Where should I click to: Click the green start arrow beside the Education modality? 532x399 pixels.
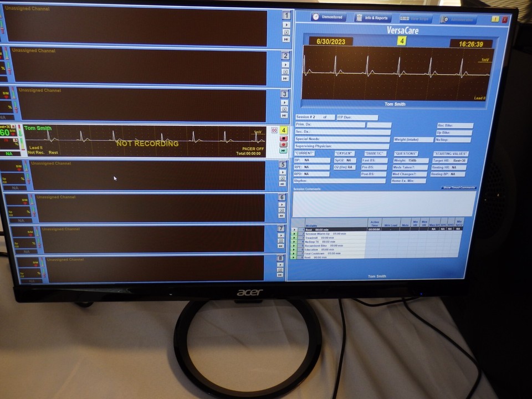click(295, 249)
